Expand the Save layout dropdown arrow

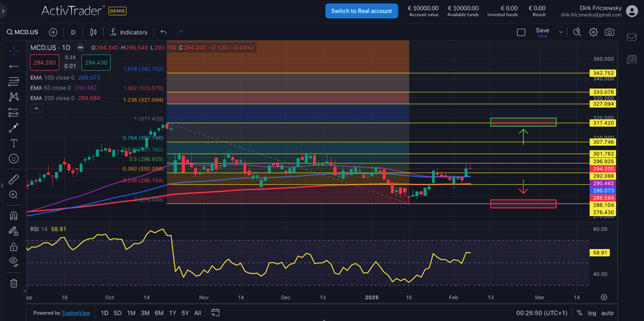[x=561, y=32]
